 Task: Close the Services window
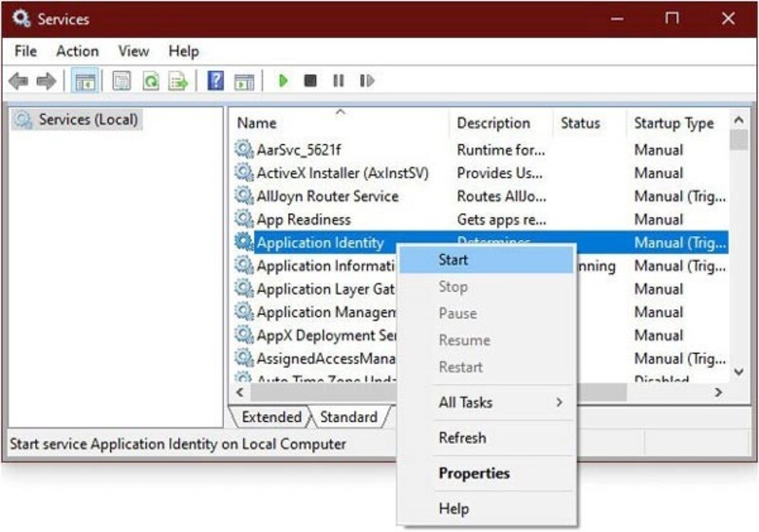click(x=728, y=19)
